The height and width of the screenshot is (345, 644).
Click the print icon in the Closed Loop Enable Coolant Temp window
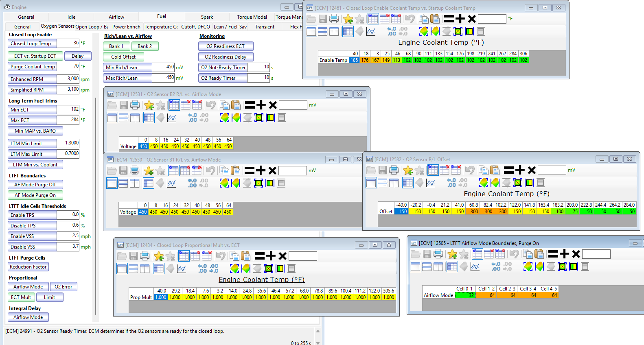pos(334,19)
